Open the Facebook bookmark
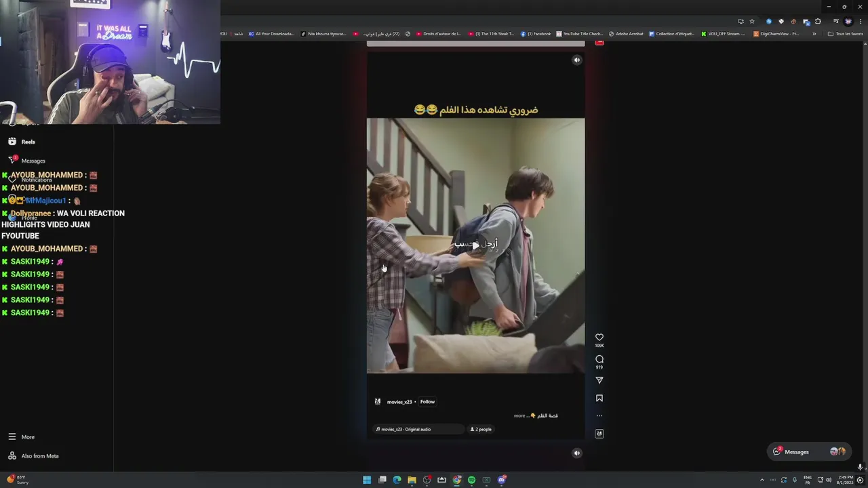The width and height of the screenshot is (868, 488). tap(536, 33)
